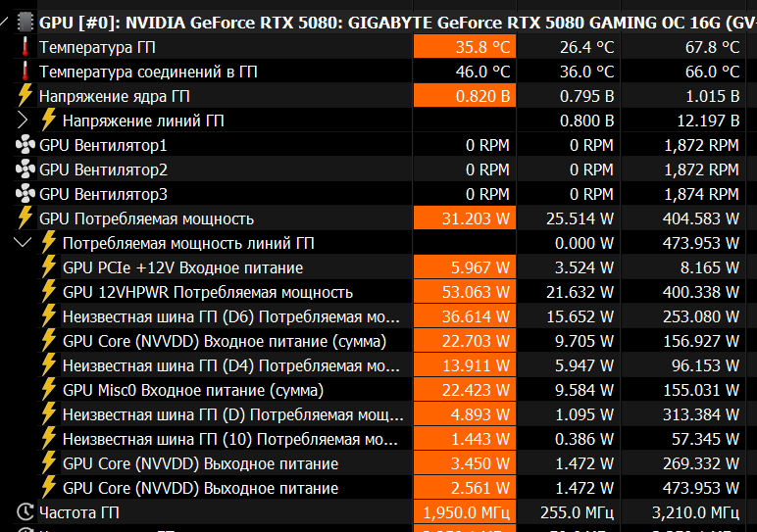Click minimum value 255.0 МГц
This screenshot has height=532, width=757.
coord(577,512)
